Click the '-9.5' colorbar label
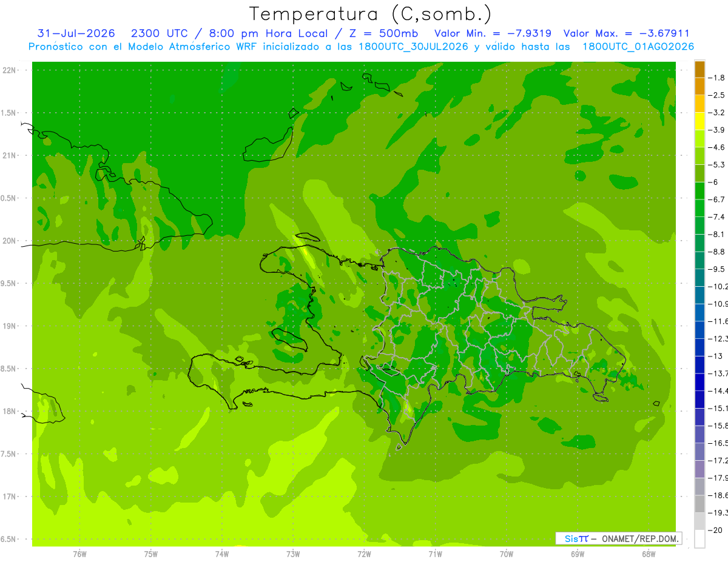Image resolution: width=728 pixels, height=562 pixels. coord(716,269)
